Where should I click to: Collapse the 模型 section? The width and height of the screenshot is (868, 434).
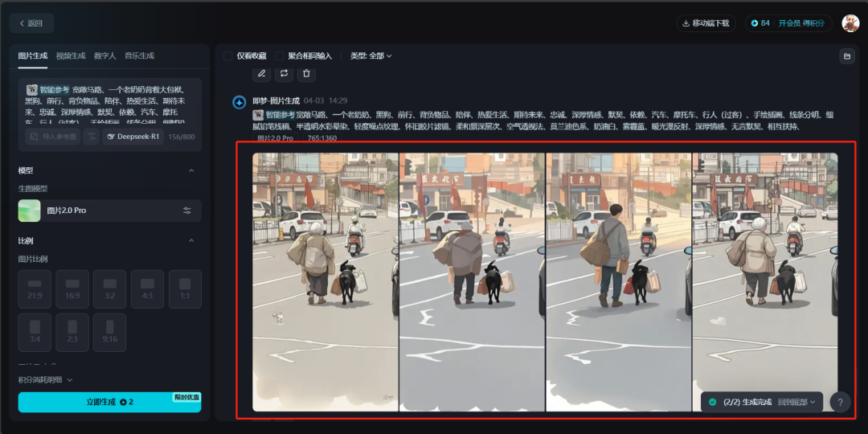pos(191,170)
